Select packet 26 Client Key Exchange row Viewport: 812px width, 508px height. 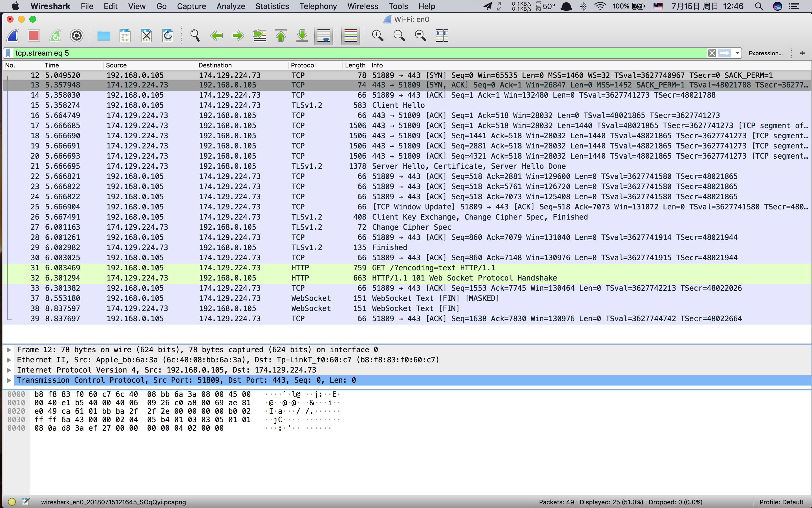407,217
